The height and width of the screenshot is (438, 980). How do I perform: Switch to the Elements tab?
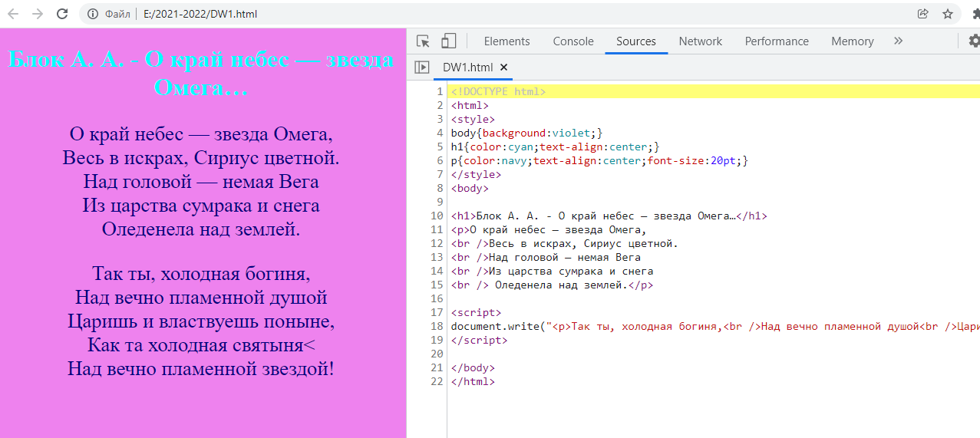point(506,41)
